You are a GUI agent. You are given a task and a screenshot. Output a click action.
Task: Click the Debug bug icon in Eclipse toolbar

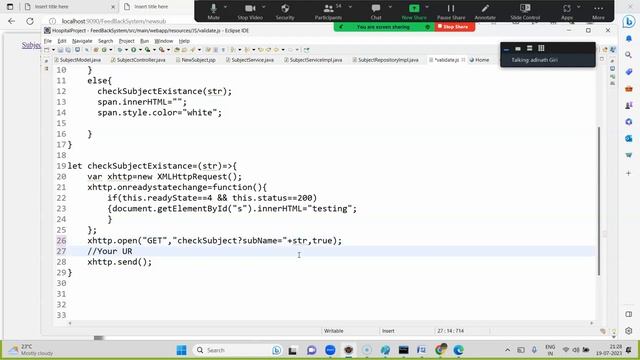[x=120, y=50]
